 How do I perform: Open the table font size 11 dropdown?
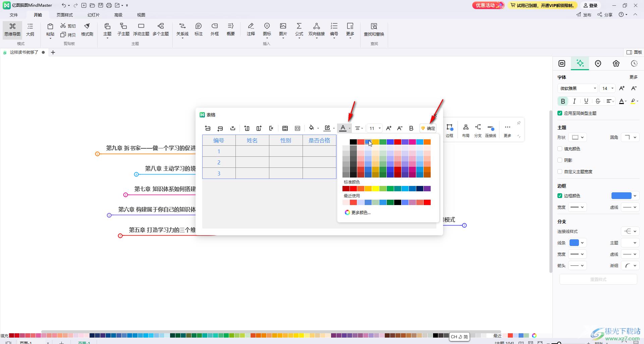pyautogui.click(x=375, y=128)
